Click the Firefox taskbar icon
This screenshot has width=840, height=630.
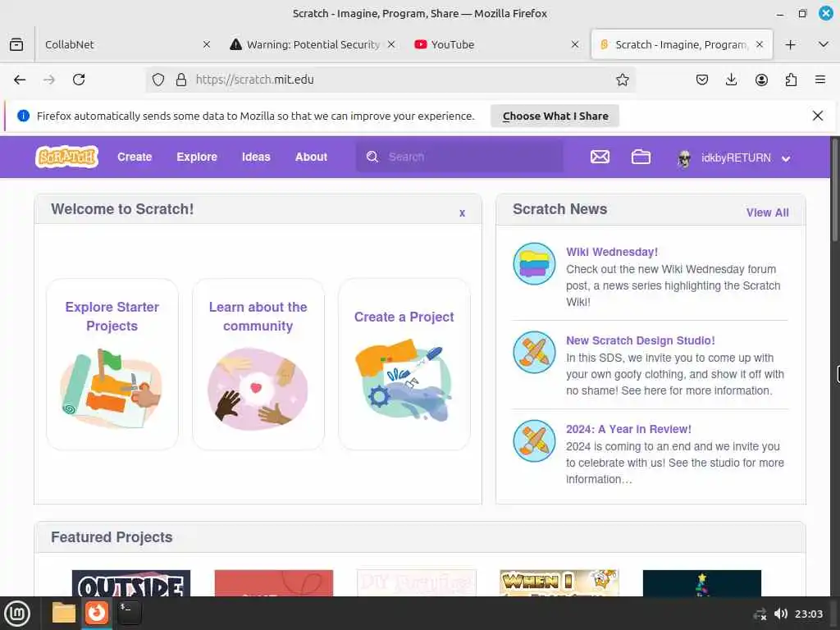coord(97,614)
